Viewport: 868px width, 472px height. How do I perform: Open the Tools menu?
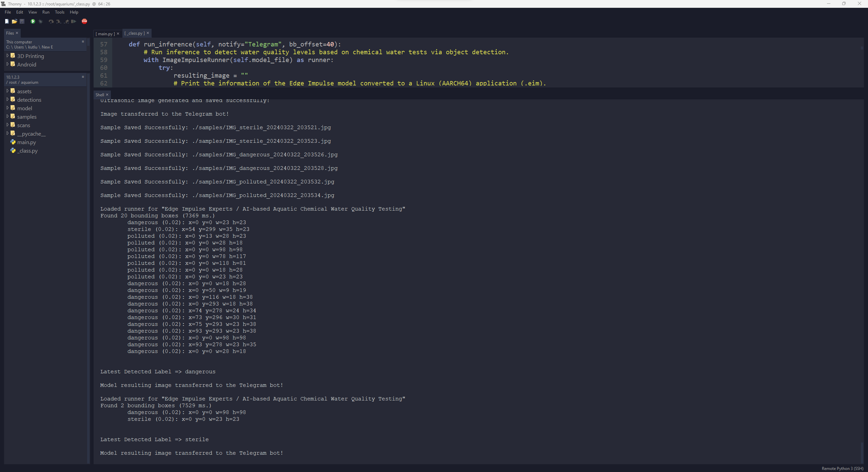[59, 12]
